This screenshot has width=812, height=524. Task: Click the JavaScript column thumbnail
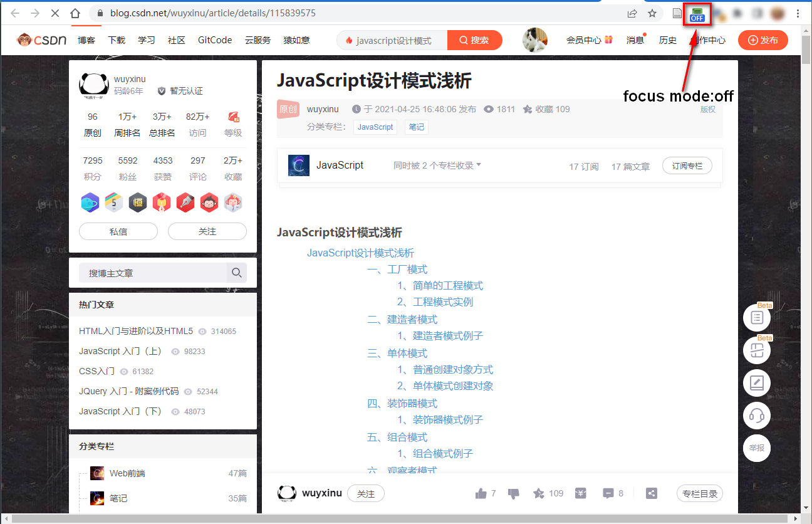[299, 165]
